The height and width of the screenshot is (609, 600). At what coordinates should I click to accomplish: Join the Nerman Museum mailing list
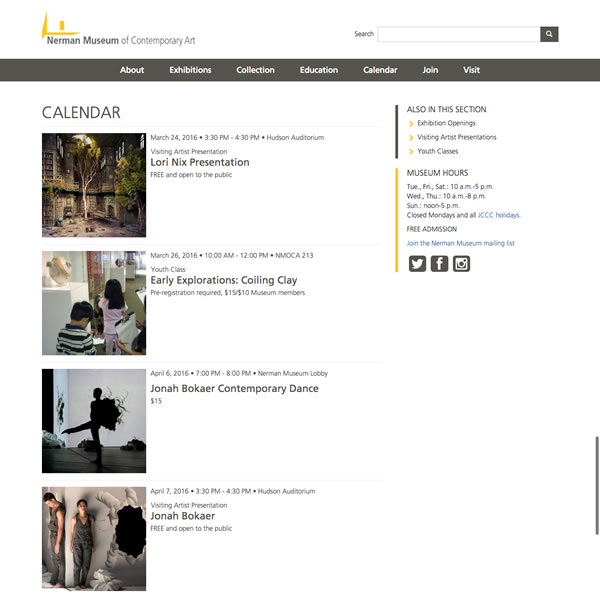pyautogui.click(x=461, y=243)
